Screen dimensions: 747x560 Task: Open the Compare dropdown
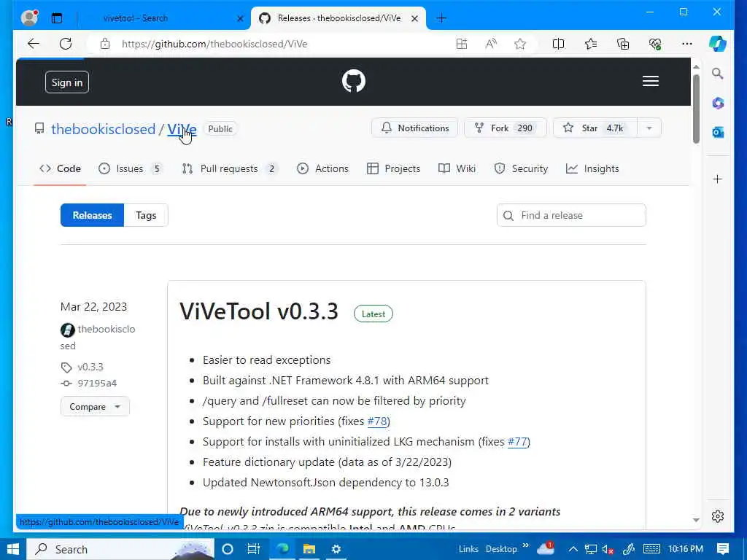click(95, 407)
